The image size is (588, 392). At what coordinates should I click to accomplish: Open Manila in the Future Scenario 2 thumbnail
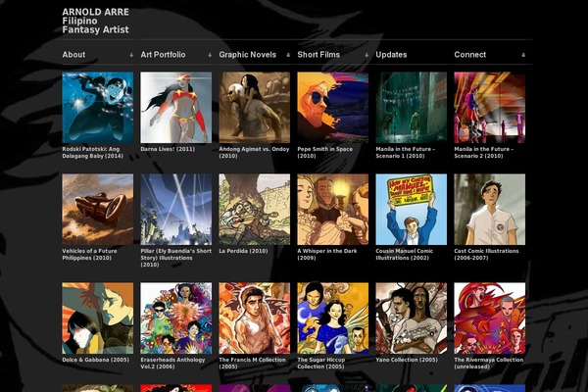[489, 108]
